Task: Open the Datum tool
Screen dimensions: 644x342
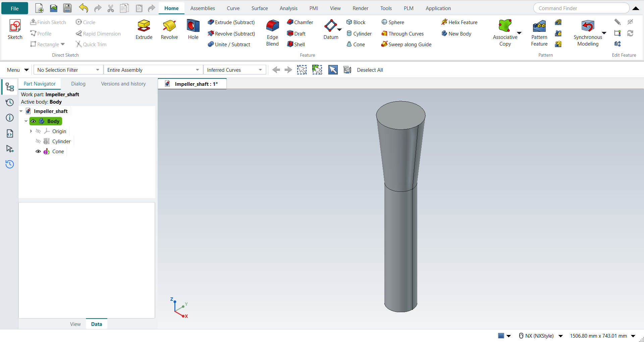Action: [331, 30]
